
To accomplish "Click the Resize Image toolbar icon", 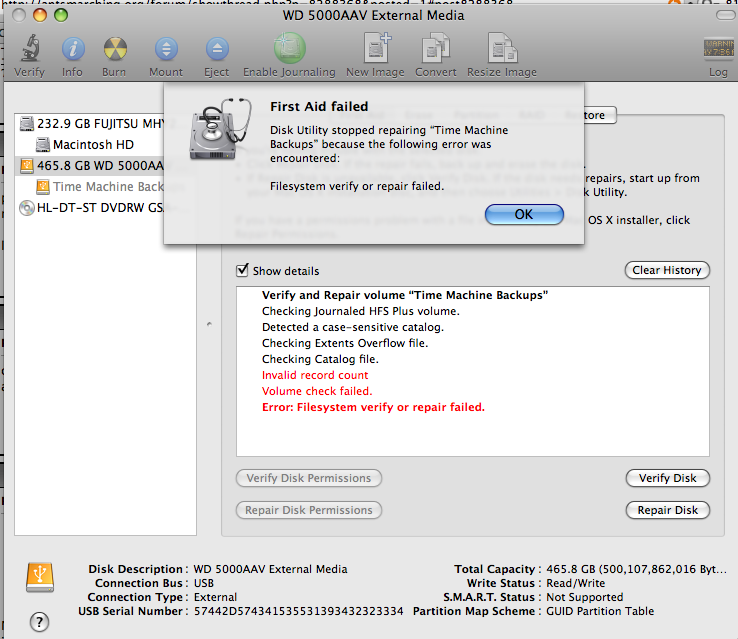I will coord(502,48).
